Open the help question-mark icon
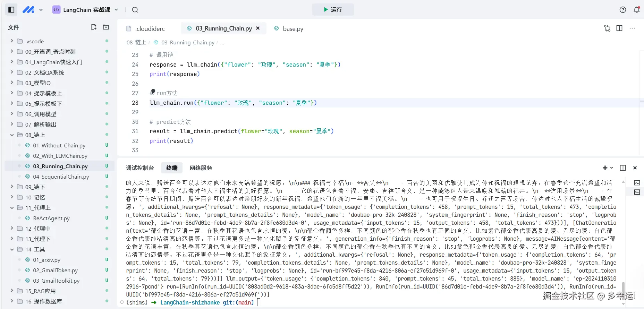The image size is (644, 309). click(x=623, y=10)
